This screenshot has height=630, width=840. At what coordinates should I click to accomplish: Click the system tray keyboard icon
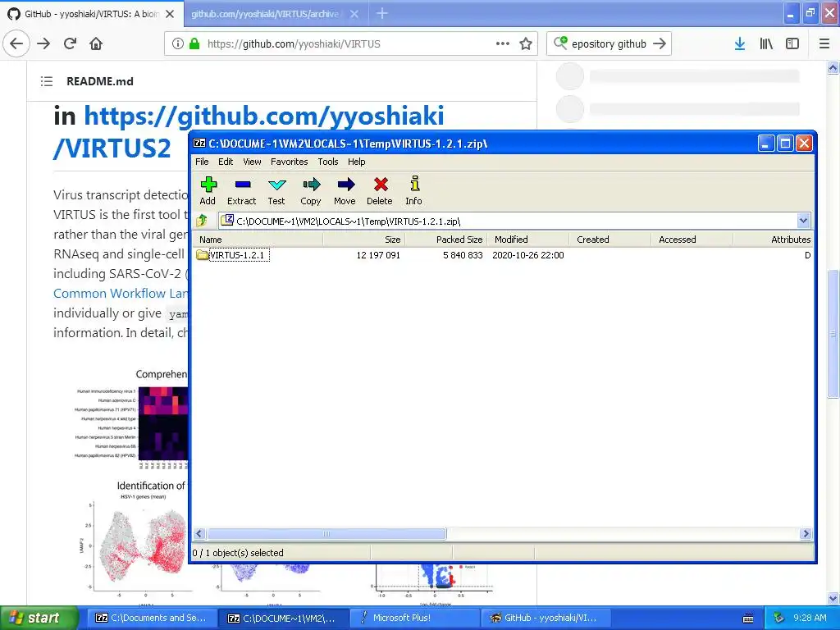pyautogui.click(x=748, y=619)
